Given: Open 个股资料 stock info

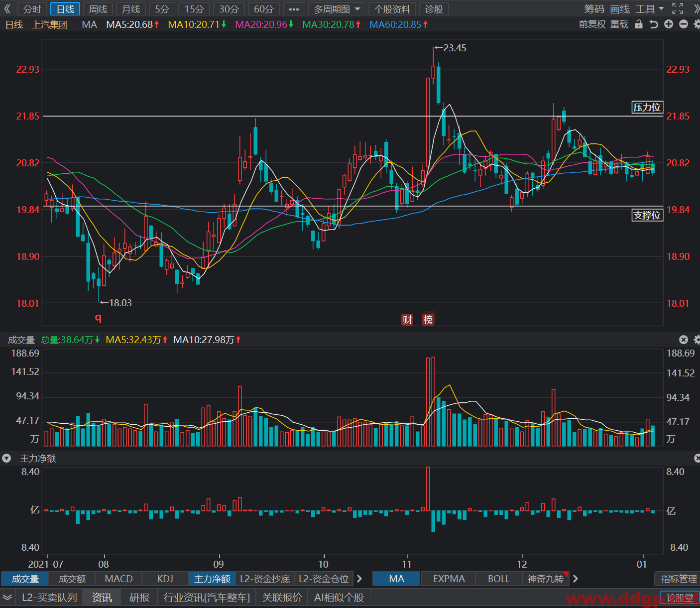Looking at the screenshot, I should tap(392, 9).
